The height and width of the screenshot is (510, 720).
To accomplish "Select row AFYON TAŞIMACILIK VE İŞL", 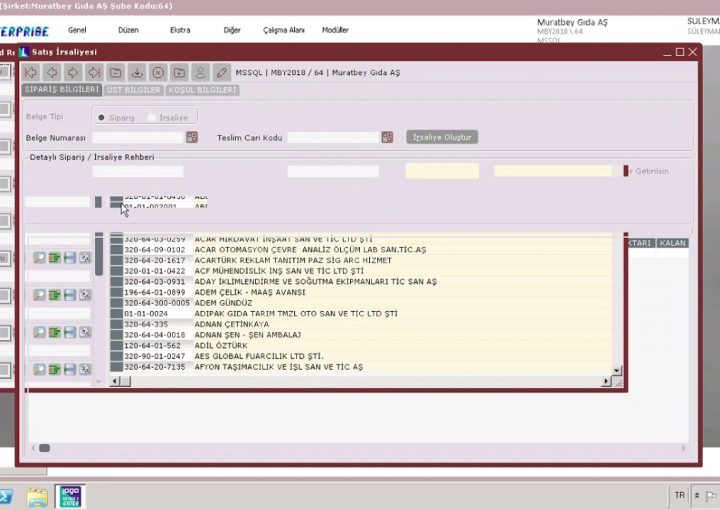I will tap(360, 367).
